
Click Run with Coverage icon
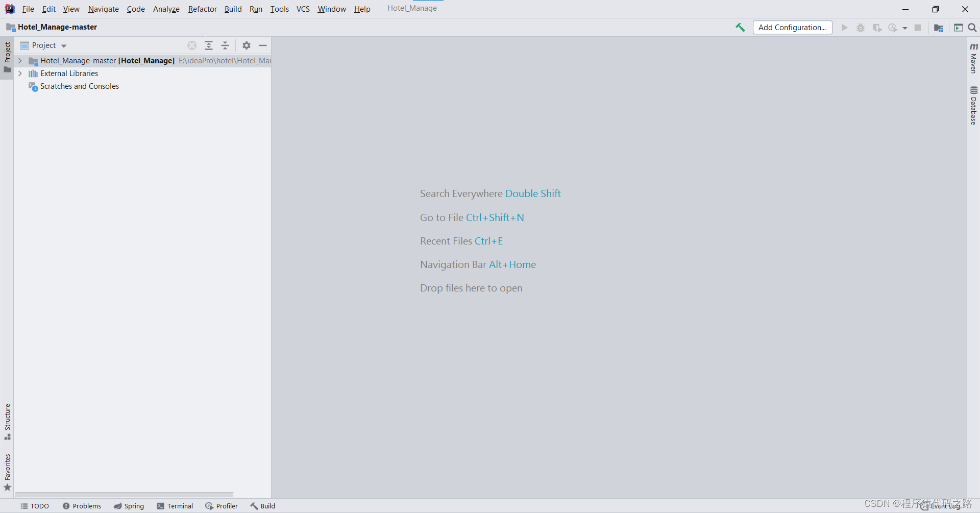[877, 28]
